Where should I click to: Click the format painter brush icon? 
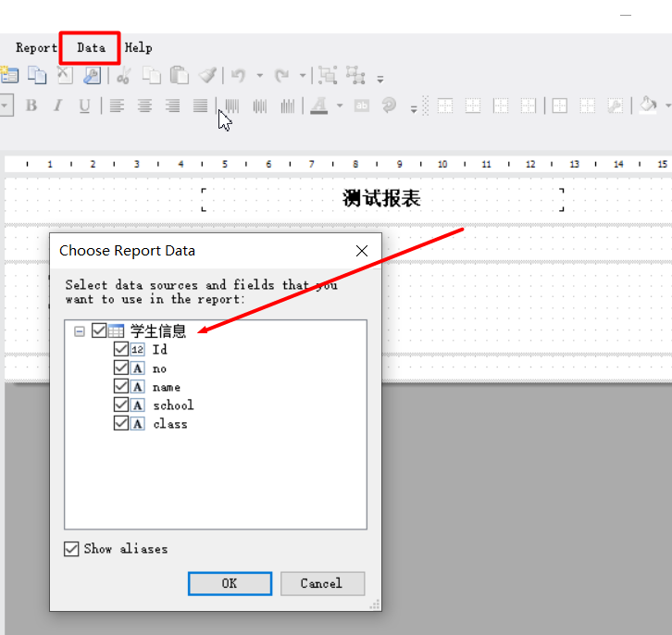point(207,76)
